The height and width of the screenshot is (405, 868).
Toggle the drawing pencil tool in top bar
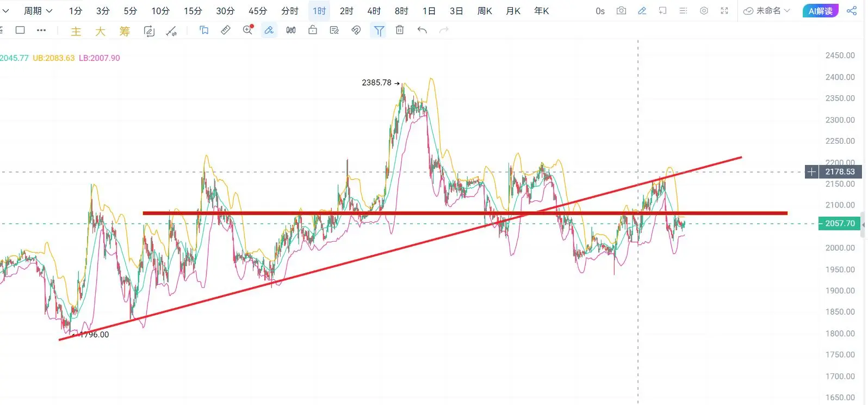coord(642,11)
